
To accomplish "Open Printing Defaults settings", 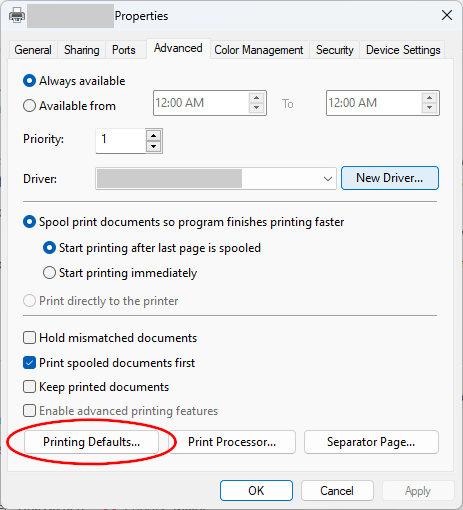I will pyautogui.click(x=91, y=442).
